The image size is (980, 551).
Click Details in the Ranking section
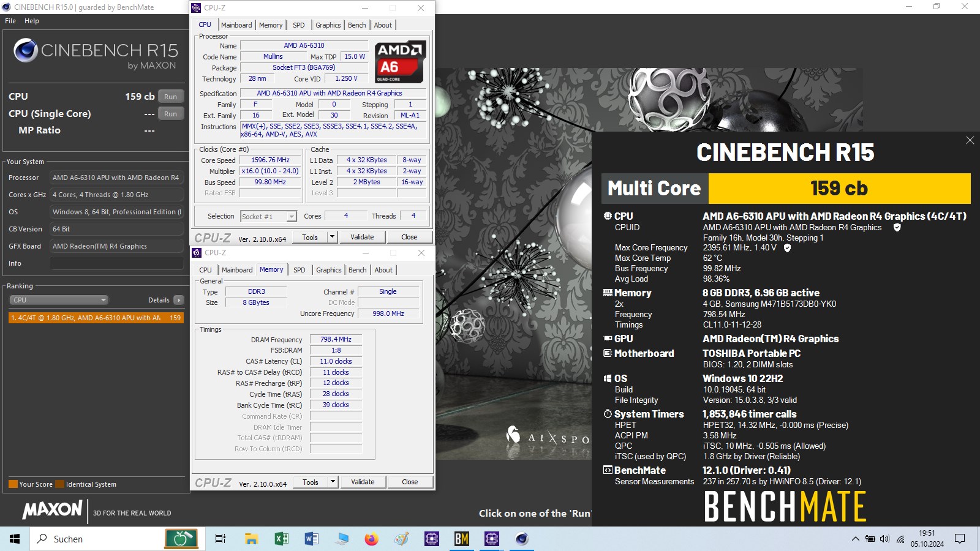pyautogui.click(x=159, y=300)
